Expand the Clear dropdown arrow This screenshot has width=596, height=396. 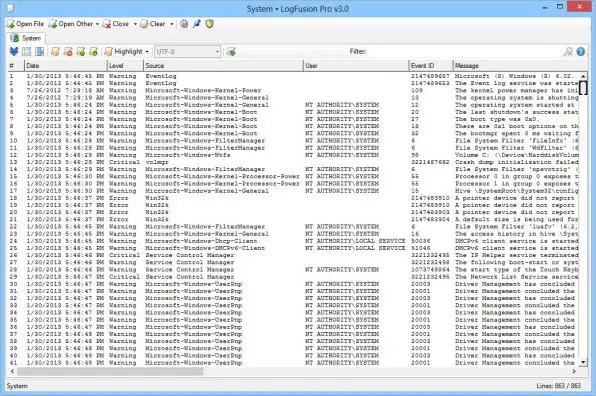(x=171, y=24)
